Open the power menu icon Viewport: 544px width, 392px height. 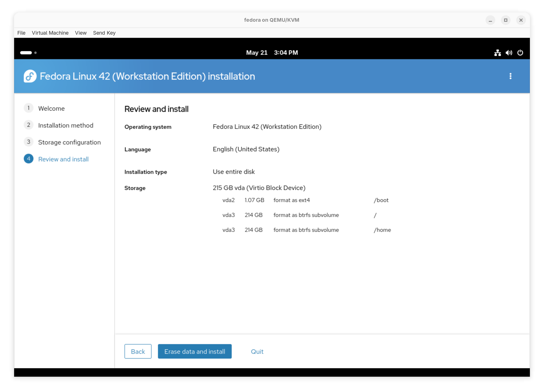(x=520, y=53)
